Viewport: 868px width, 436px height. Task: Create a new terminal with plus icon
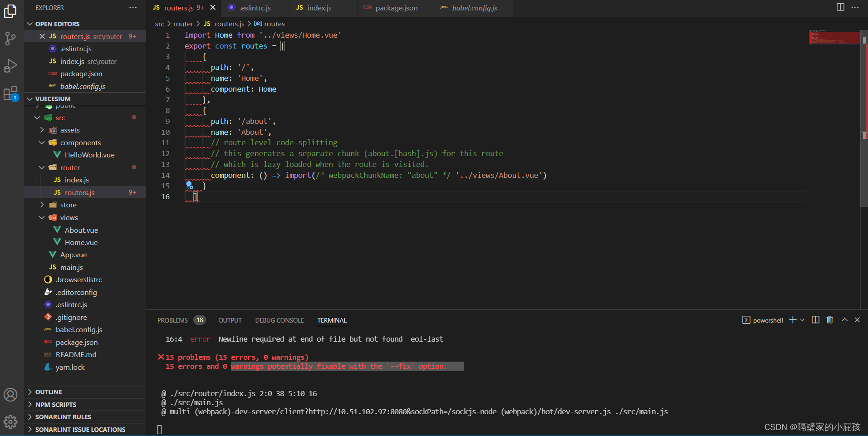[x=793, y=320]
